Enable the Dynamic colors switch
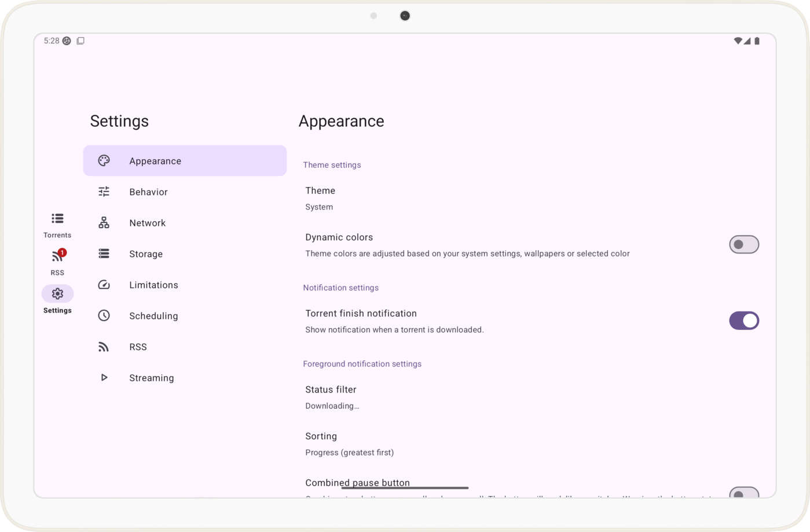This screenshot has height=532, width=810. tap(743, 244)
